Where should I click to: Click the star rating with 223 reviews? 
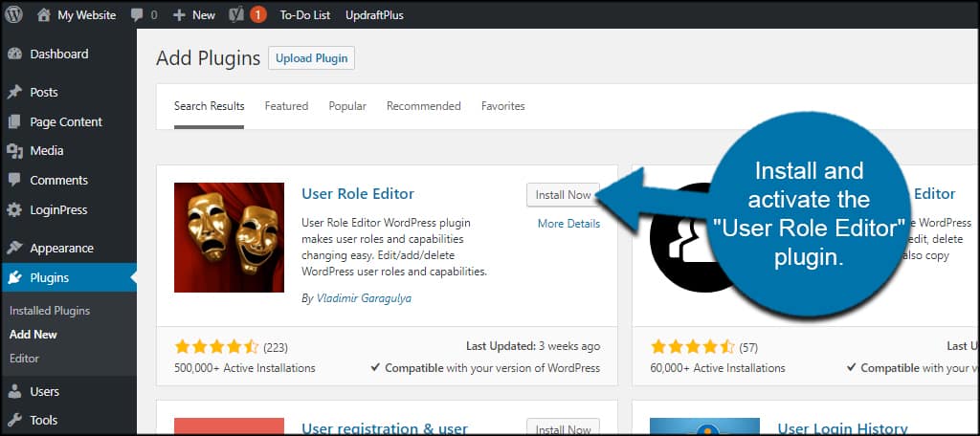217,347
